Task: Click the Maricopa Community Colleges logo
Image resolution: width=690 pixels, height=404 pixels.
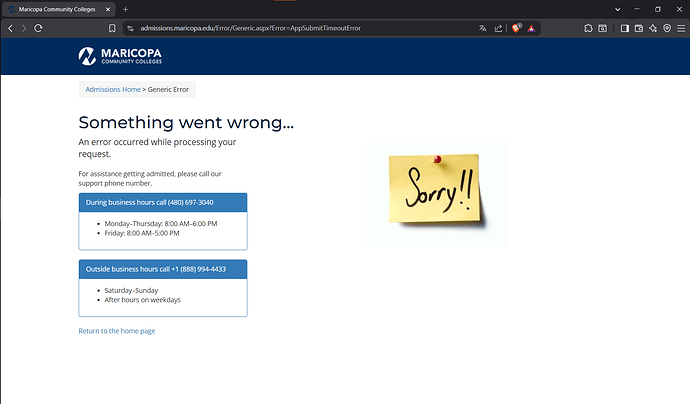Action: pos(120,56)
